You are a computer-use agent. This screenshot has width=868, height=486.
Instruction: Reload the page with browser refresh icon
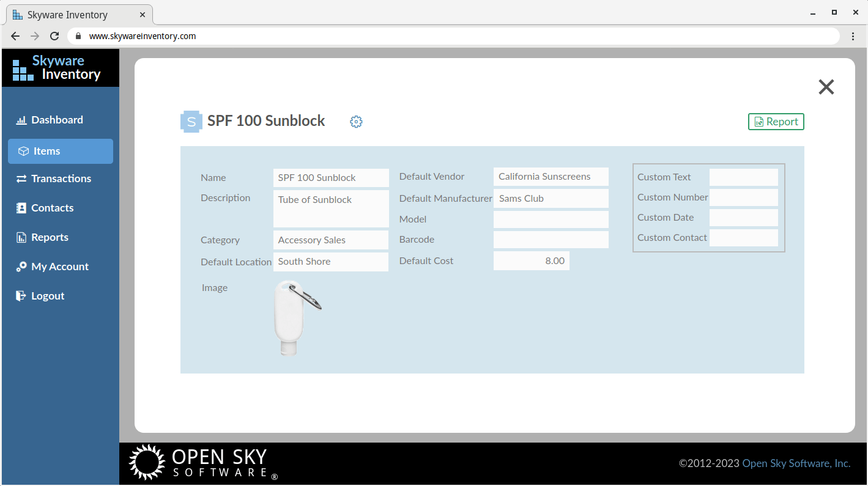(x=54, y=36)
